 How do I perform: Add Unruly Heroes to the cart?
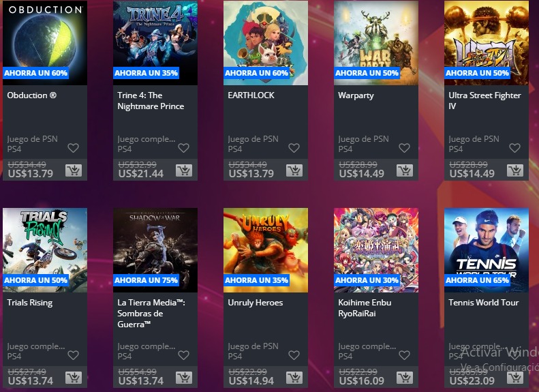click(294, 378)
